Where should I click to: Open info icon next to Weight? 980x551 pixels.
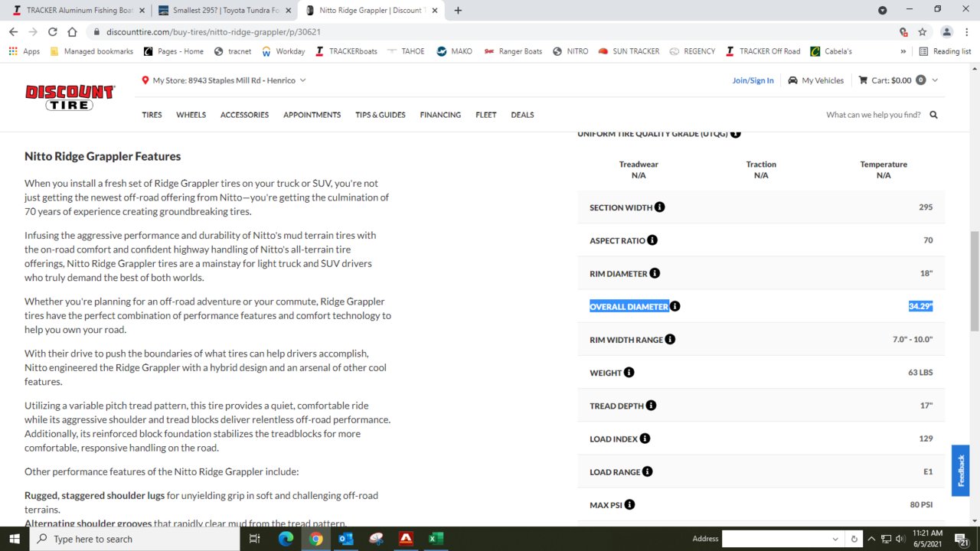[x=629, y=373]
